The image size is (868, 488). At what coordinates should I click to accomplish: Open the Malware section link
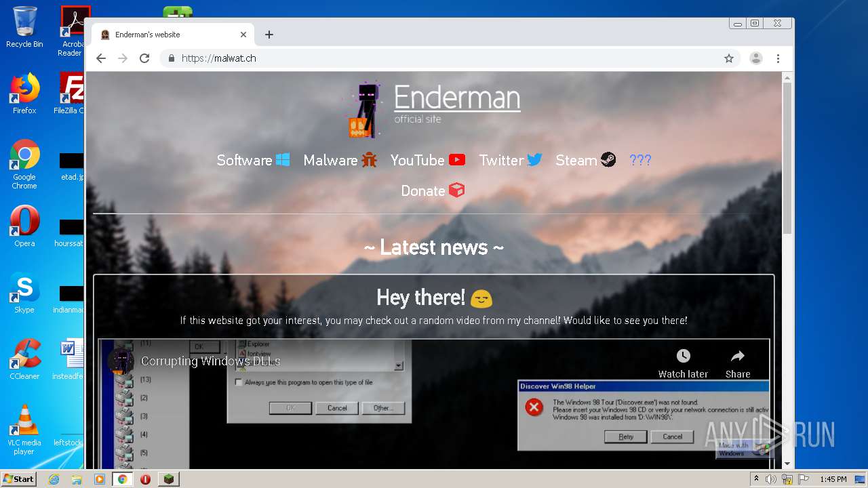(x=340, y=160)
